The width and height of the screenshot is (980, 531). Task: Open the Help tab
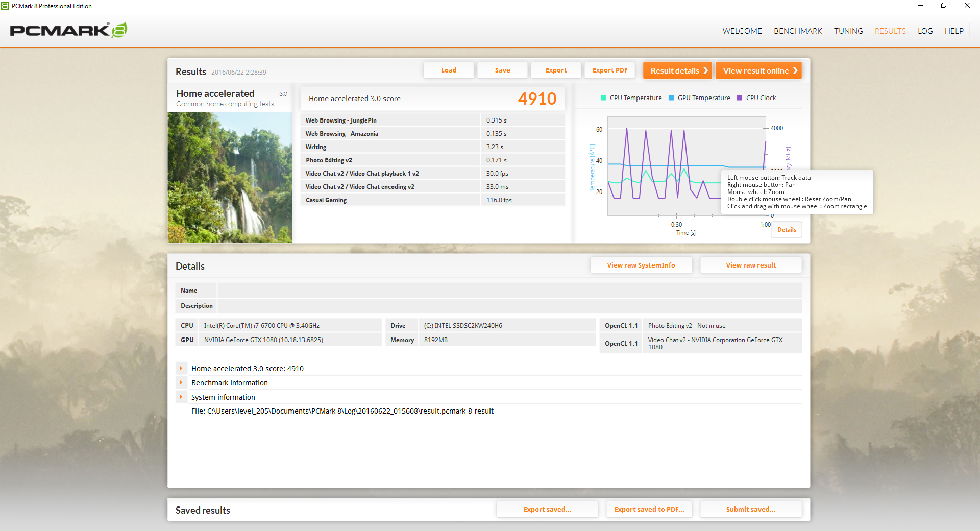coord(953,31)
